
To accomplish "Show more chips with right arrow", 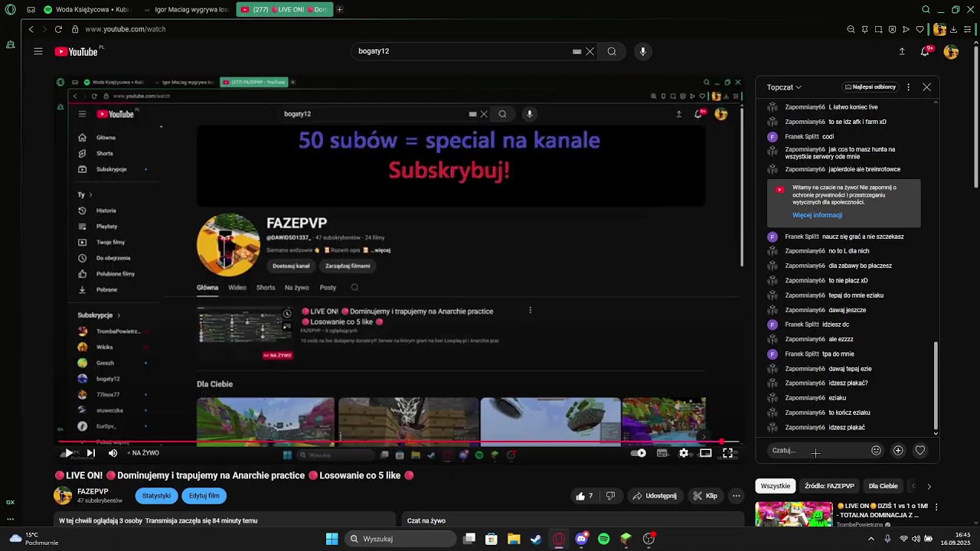I will tap(929, 486).
